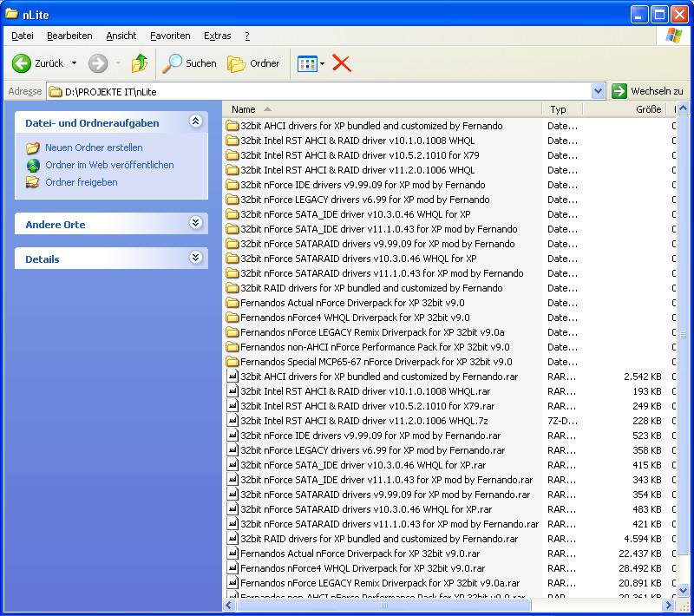Viewport: 694px width, 616px height.
Task: Open the views button dropdown arrow
Action: click(x=322, y=63)
